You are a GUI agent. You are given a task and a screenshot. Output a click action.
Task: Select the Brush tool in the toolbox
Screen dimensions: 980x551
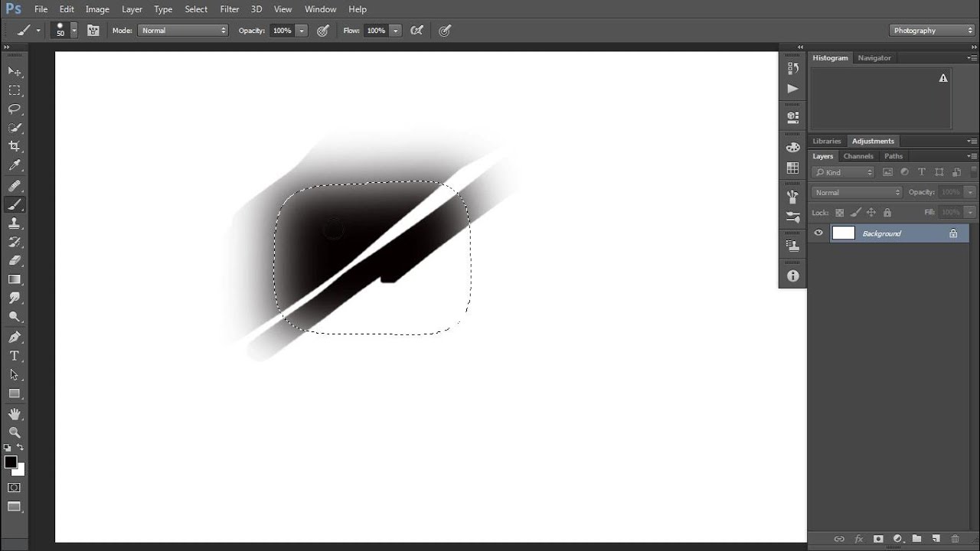pyautogui.click(x=15, y=204)
